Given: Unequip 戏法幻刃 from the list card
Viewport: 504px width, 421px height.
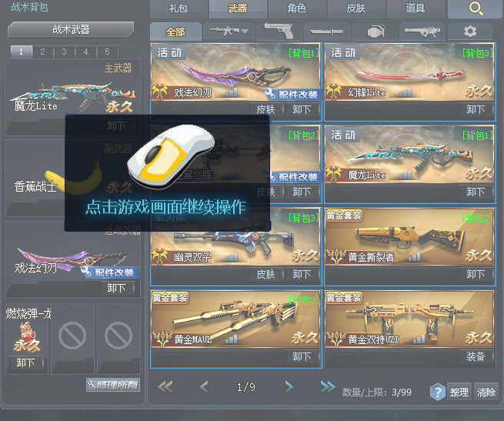Looking at the screenshot, I should [x=302, y=109].
